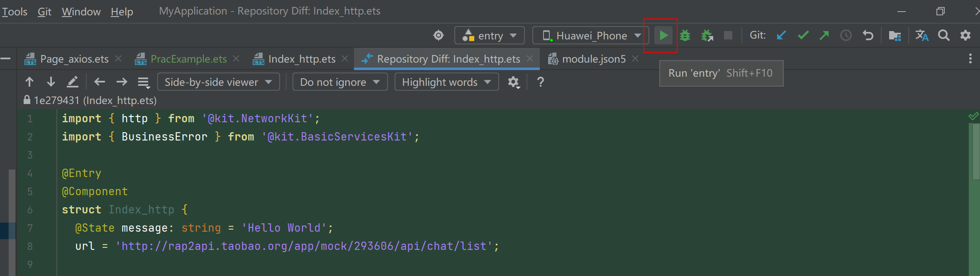Close the Index_http.ets tab

tap(345, 58)
